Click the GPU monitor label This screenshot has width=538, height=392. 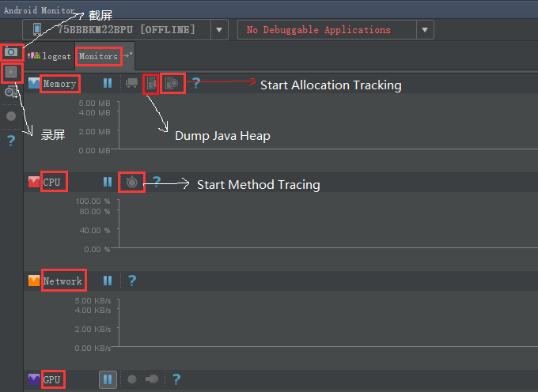(x=51, y=379)
